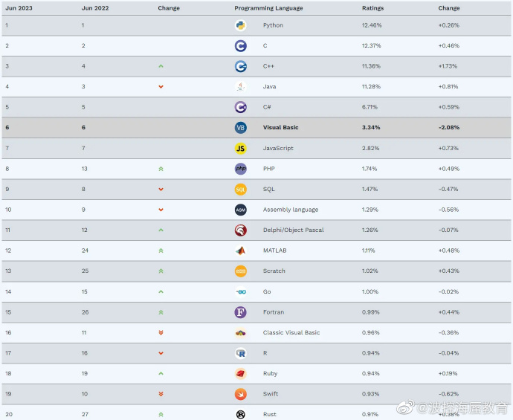Click the Python logo icon

(240, 25)
